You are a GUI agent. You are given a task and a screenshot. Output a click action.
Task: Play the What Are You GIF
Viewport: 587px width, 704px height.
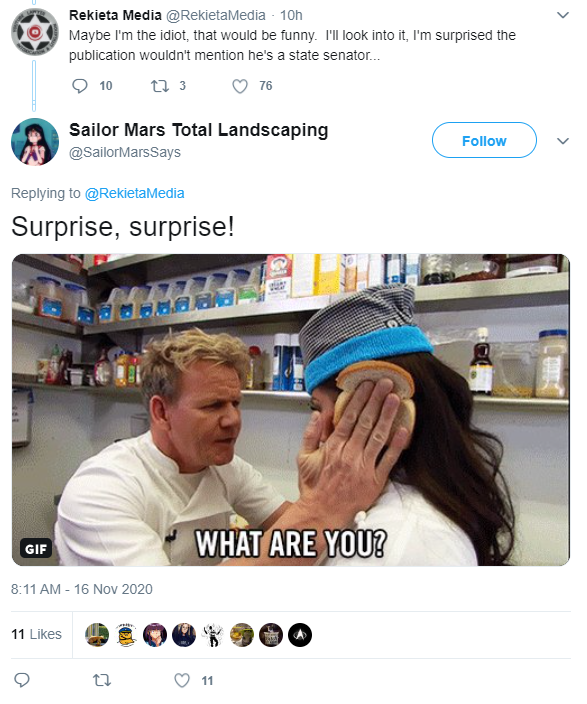click(291, 410)
